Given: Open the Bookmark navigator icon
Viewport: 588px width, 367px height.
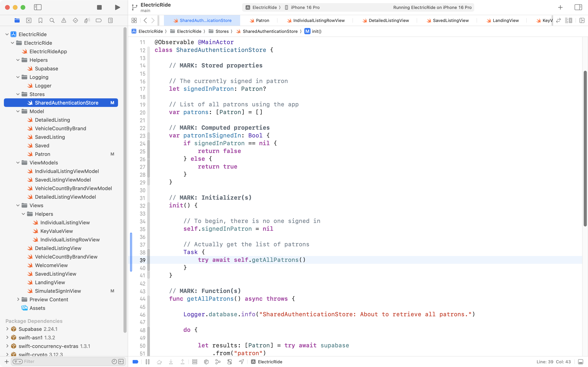Looking at the screenshot, I should pyautogui.click(x=40, y=20).
